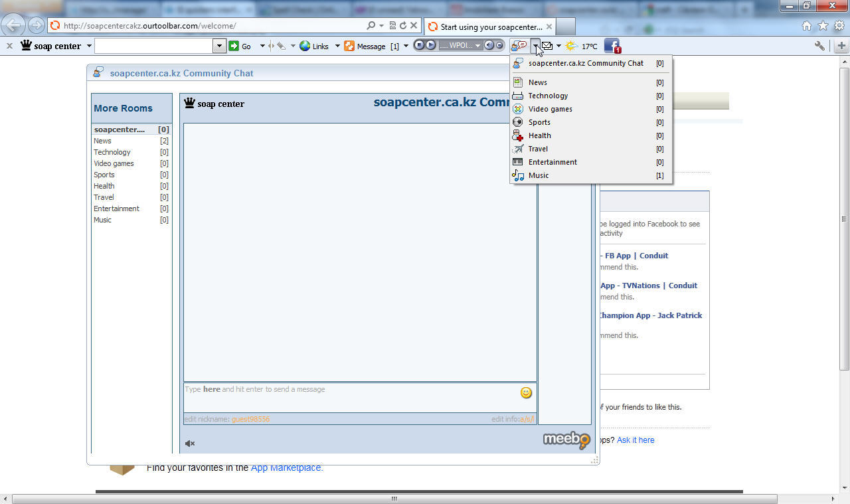Expand the soap center logo dropdown arrow
This screenshot has height=504, width=850.
tap(89, 46)
